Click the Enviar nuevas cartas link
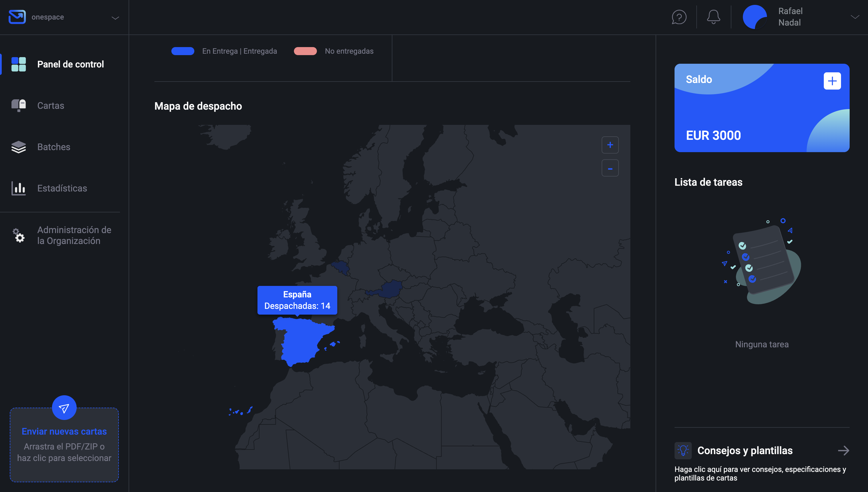The width and height of the screenshot is (868, 492). coord(64,431)
